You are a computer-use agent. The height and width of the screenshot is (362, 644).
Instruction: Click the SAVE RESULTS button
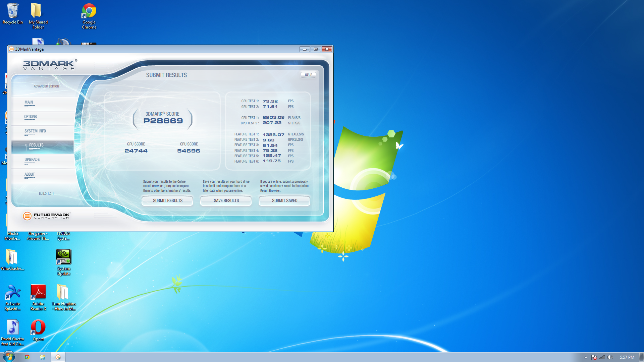tap(226, 200)
